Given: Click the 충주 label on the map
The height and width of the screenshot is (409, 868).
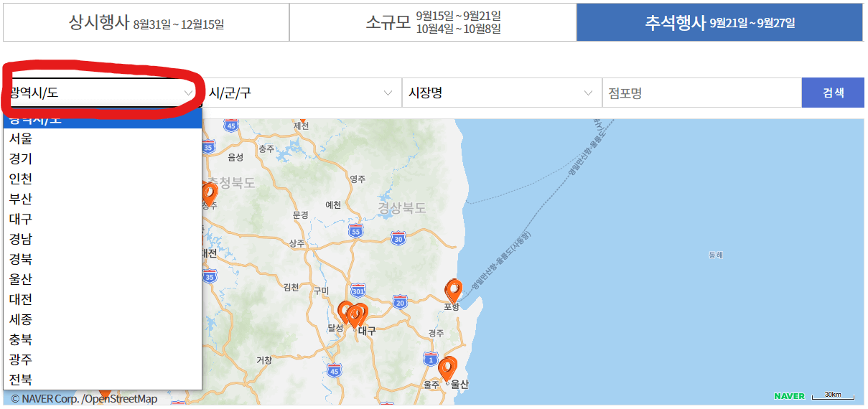Looking at the screenshot, I should 266,149.
